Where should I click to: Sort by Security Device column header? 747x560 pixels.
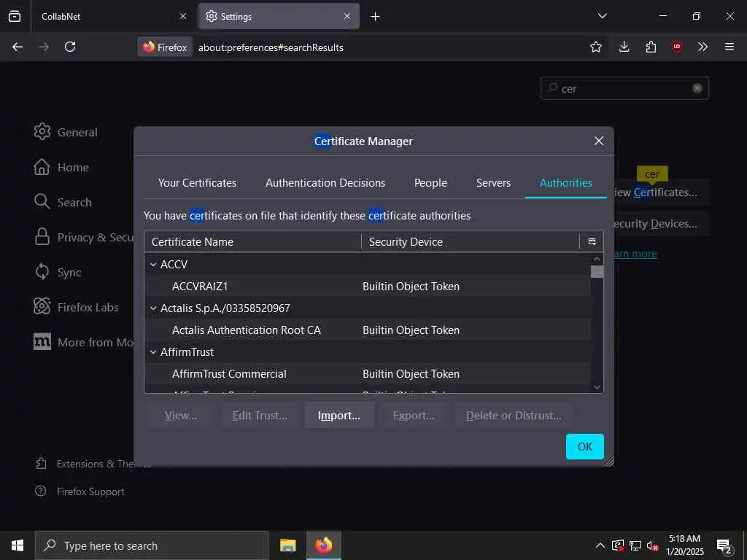point(471,242)
